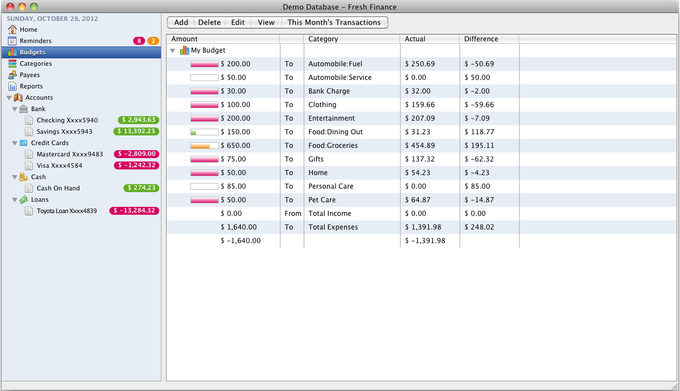Click the pink reminders badge showing 8
Image resolution: width=680 pixels, height=391 pixels.
point(139,41)
